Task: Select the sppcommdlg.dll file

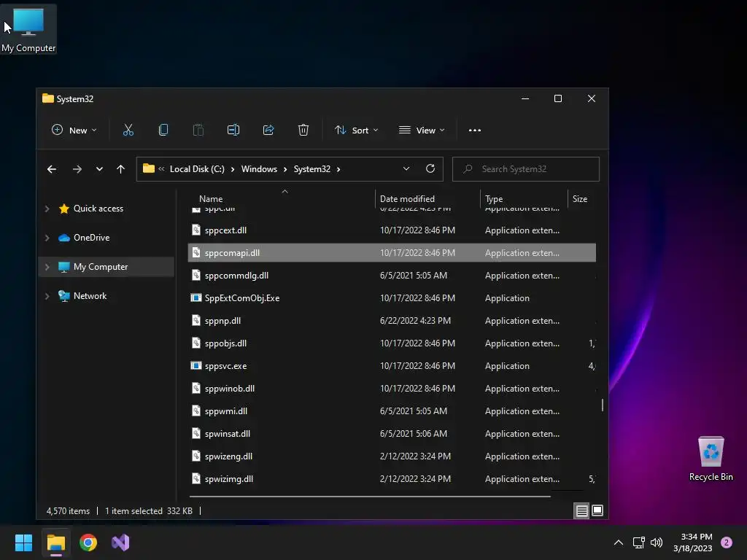Action: coord(392,276)
